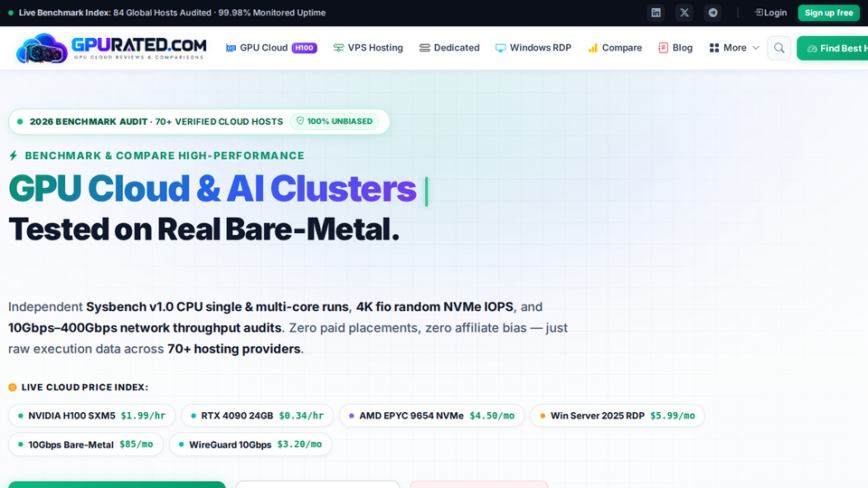This screenshot has width=868, height=488.
Task: Select the WireGuard 10Gbps price chip
Action: [x=250, y=445]
